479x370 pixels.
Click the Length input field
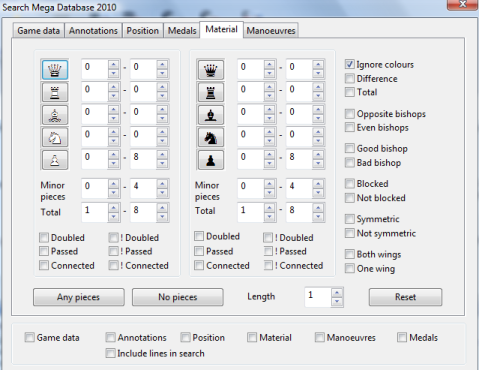(318, 297)
